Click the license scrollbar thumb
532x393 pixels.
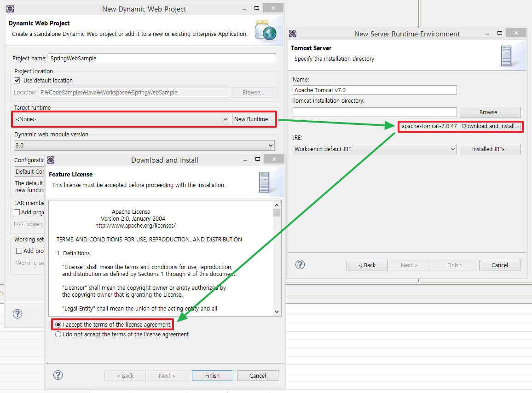coord(277,213)
